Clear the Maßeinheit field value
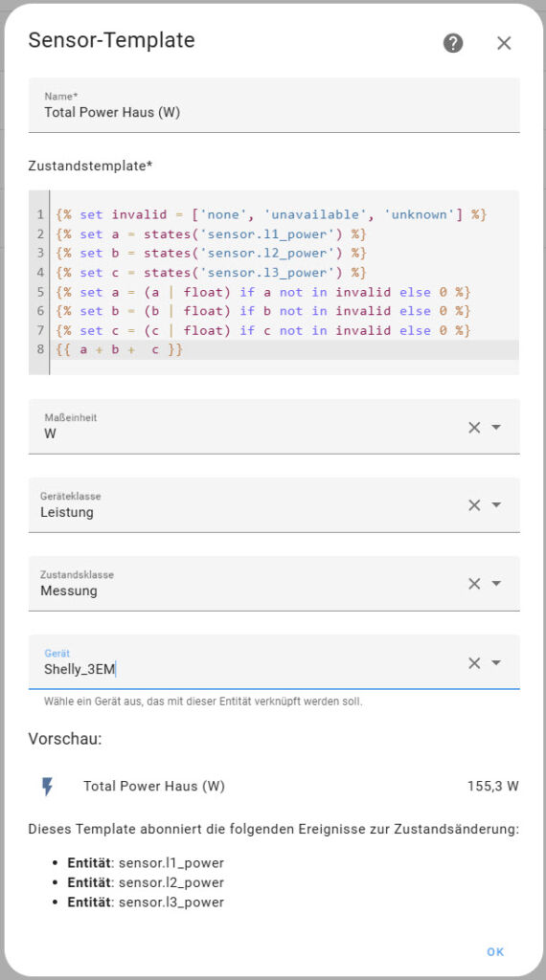Screen dimensions: 546x980 [474, 427]
